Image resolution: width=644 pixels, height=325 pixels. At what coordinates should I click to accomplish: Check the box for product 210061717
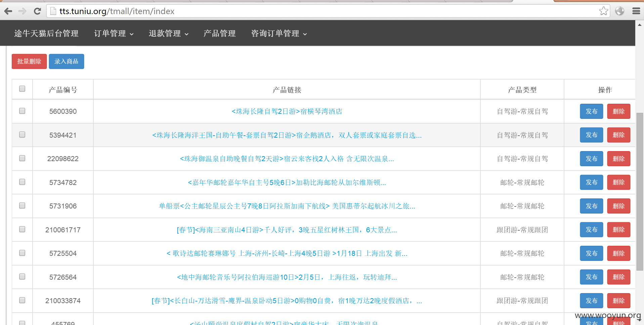[22, 229]
